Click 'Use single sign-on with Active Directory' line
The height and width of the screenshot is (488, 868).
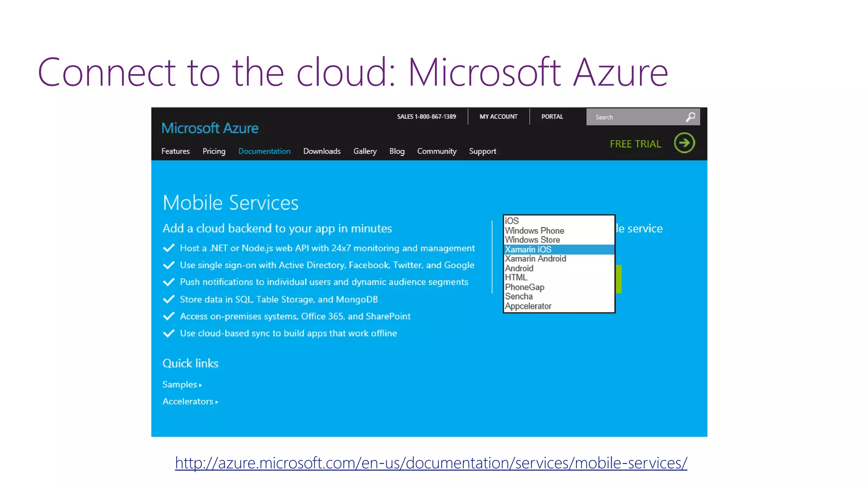[327, 265]
